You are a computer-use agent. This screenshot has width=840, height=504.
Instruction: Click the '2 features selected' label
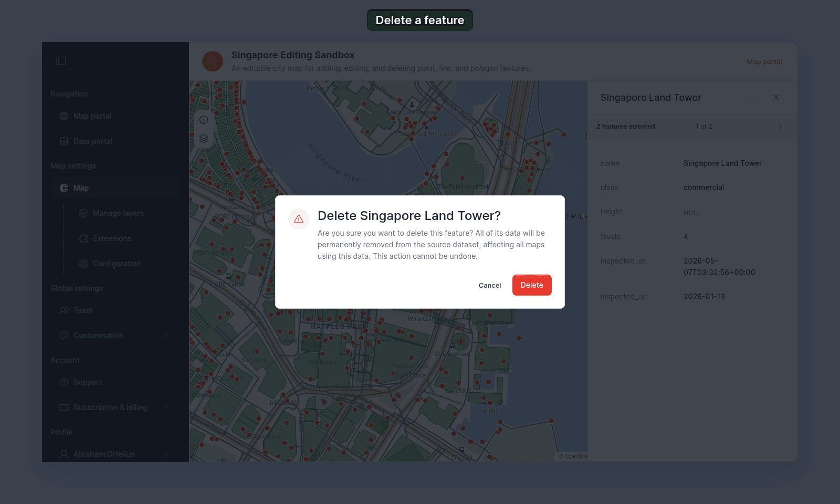pos(626,127)
